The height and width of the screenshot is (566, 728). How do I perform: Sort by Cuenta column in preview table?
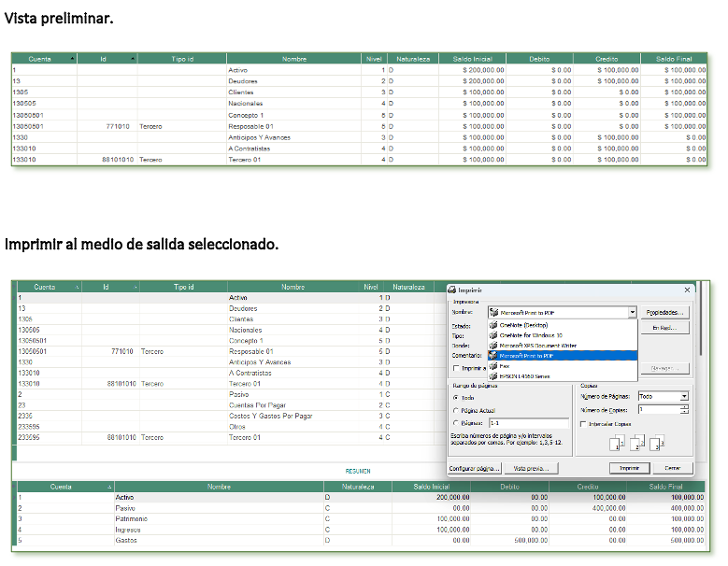coord(40,59)
